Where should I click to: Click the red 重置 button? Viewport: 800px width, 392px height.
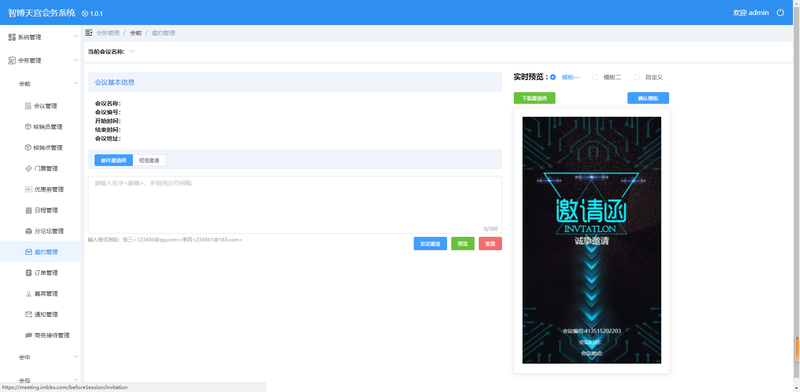click(x=490, y=244)
